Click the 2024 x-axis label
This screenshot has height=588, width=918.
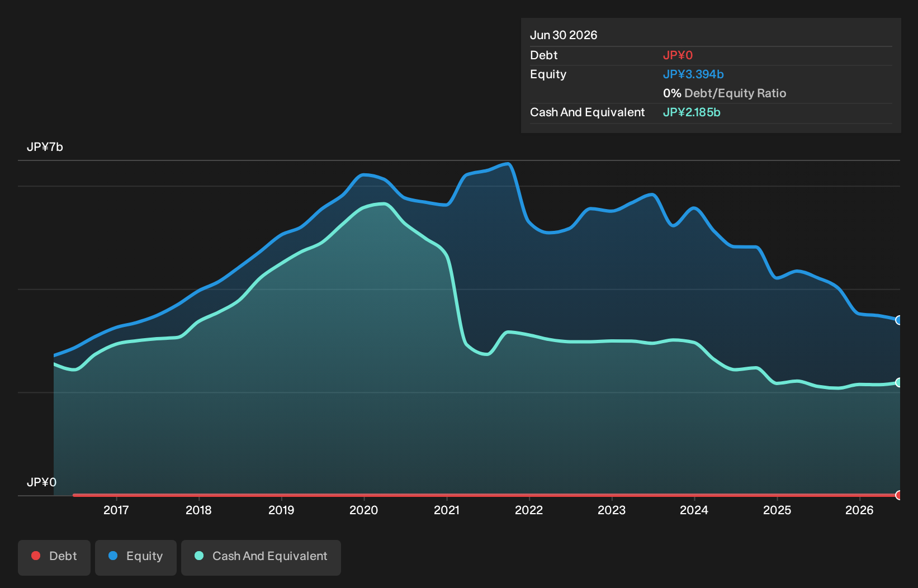pyautogui.click(x=694, y=510)
